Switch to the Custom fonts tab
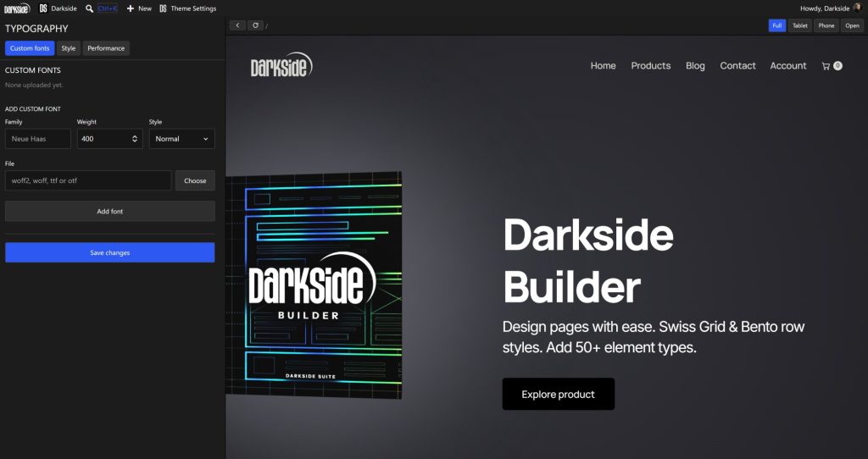This screenshot has height=459, width=868. (30, 48)
